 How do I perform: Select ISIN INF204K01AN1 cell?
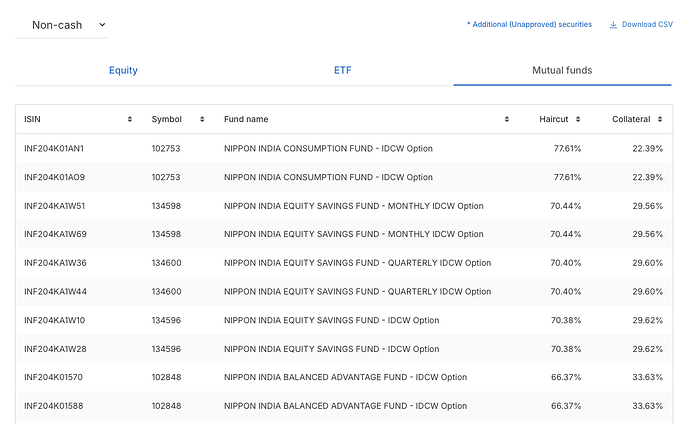click(x=54, y=149)
